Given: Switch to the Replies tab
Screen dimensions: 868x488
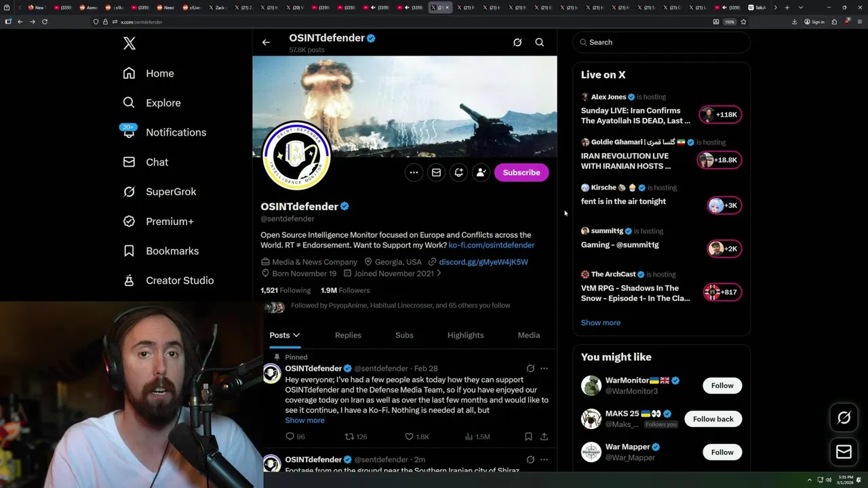Looking at the screenshot, I should 348,335.
